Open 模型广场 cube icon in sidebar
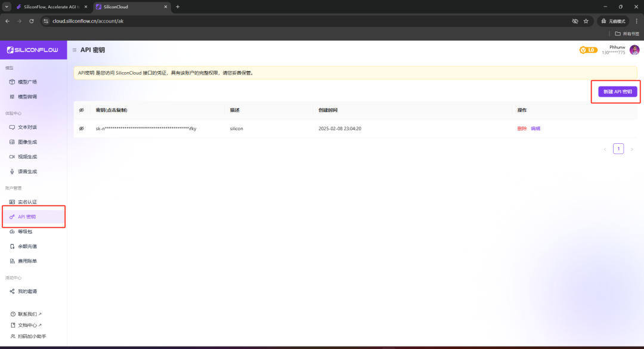This screenshot has height=349, width=644. point(12,82)
